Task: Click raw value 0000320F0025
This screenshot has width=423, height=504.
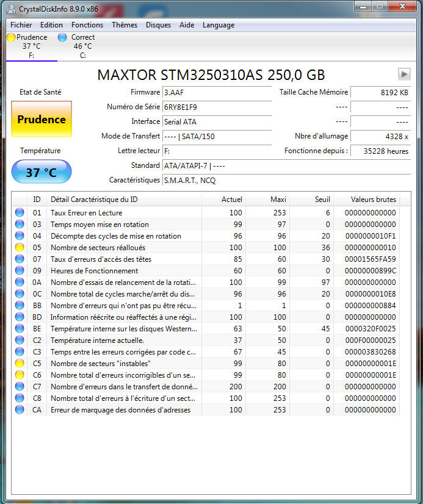Action: coord(371,328)
